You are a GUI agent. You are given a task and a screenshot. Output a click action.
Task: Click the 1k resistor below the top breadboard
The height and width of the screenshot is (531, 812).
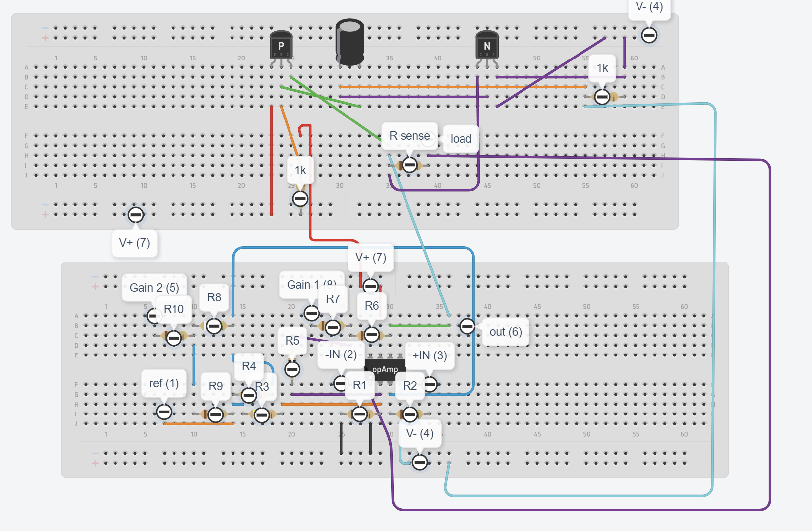click(300, 198)
